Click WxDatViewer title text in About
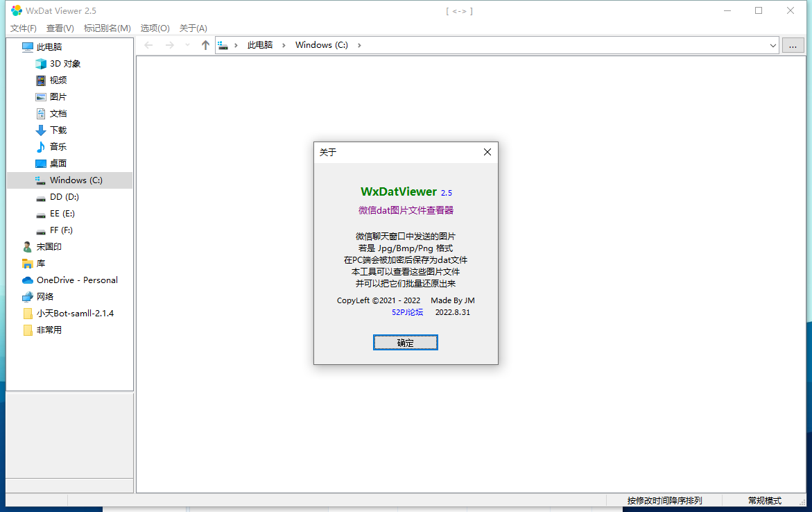The width and height of the screenshot is (812, 512). 399,191
